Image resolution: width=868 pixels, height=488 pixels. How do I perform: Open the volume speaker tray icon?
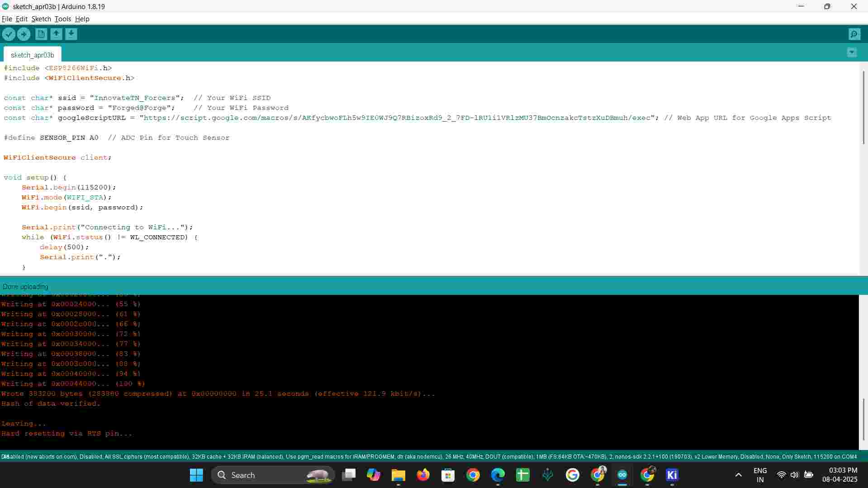(794, 475)
